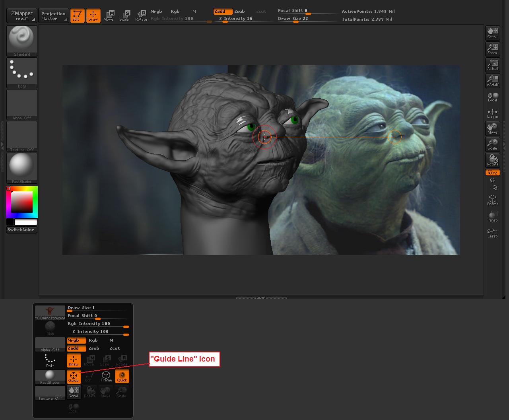
Task: Click the Move view icon in right shelf
Action: (492, 128)
